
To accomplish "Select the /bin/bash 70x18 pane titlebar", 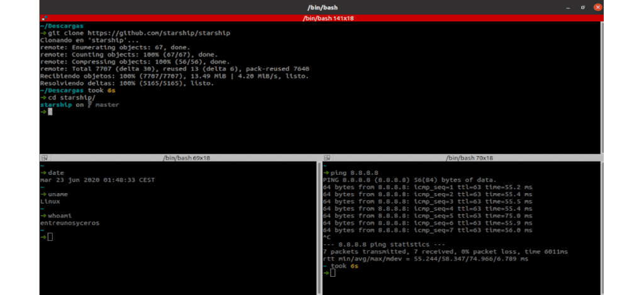I will point(469,157).
